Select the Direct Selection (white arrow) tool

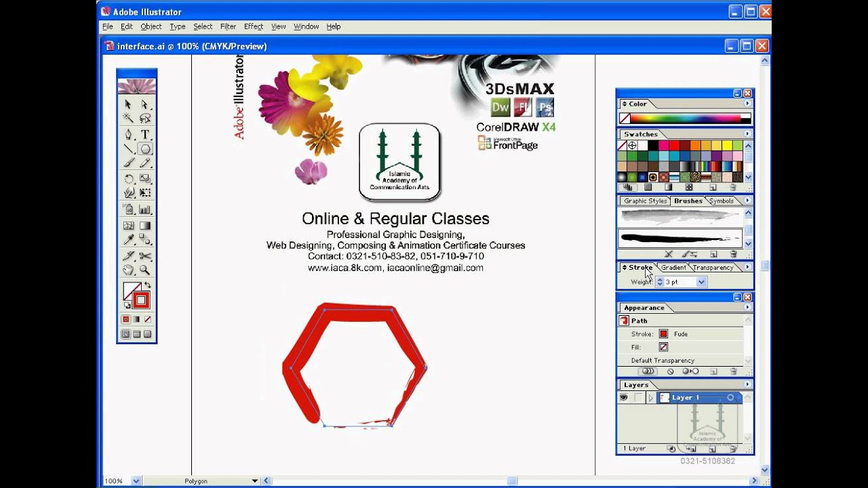click(144, 104)
